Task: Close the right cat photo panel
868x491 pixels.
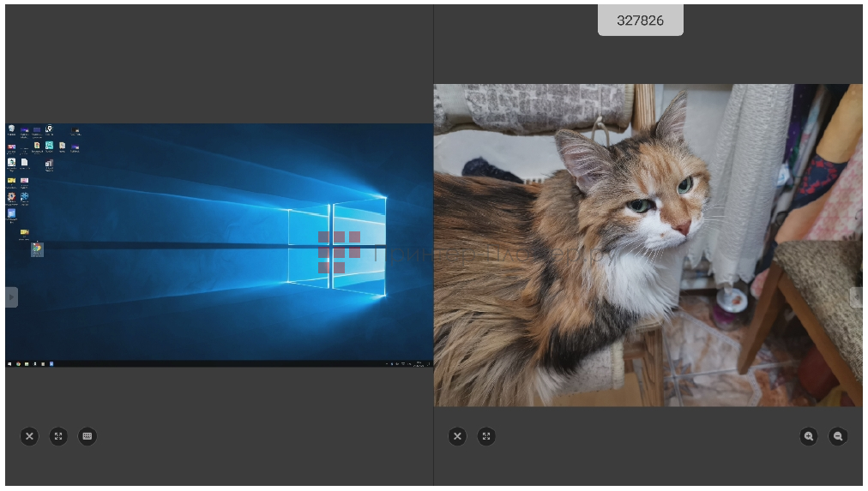Action: click(x=457, y=436)
